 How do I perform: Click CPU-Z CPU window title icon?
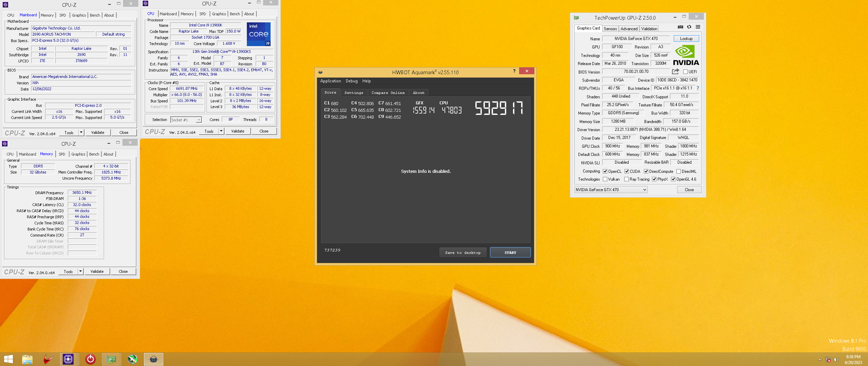[x=145, y=3]
